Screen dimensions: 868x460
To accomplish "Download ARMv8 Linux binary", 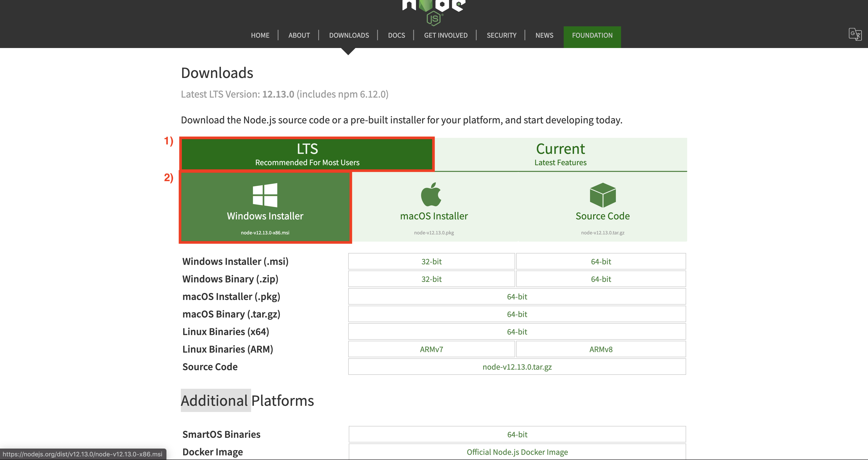I will [x=600, y=349].
